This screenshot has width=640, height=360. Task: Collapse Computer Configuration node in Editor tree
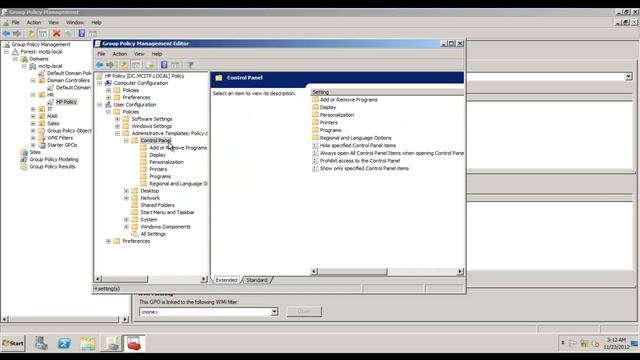point(100,83)
